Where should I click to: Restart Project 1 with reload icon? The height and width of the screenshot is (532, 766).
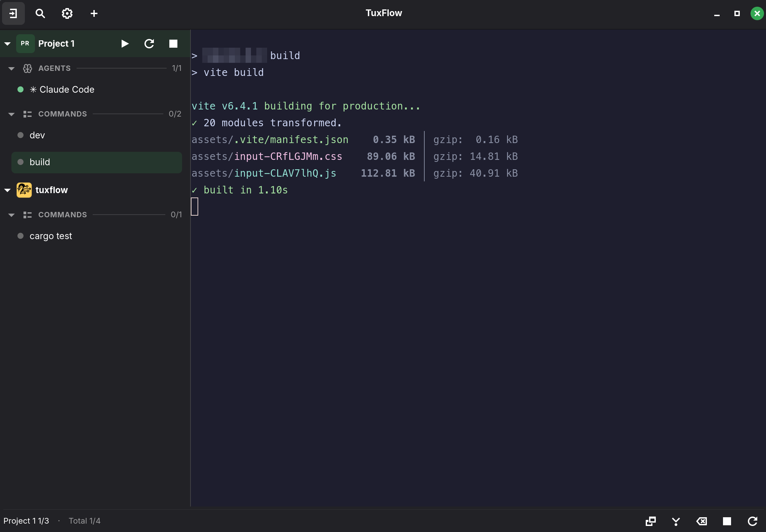[149, 44]
